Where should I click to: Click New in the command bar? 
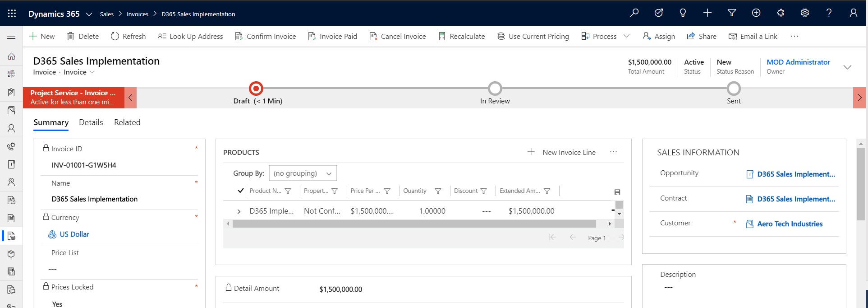[x=42, y=36]
